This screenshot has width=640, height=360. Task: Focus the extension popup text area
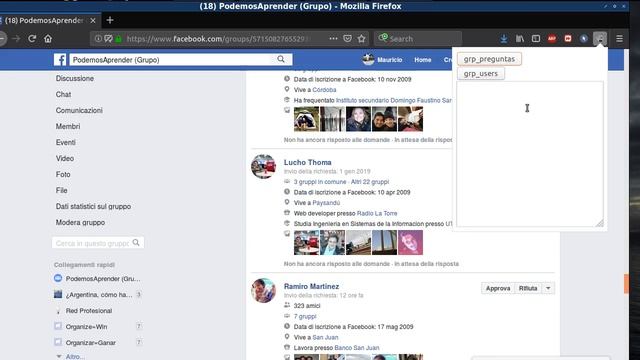tap(530, 154)
